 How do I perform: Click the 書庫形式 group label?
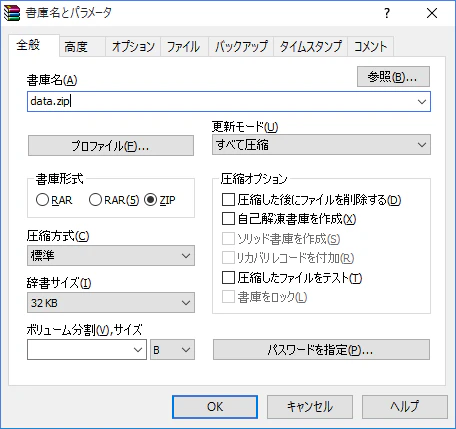pyautogui.click(x=59, y=179)
